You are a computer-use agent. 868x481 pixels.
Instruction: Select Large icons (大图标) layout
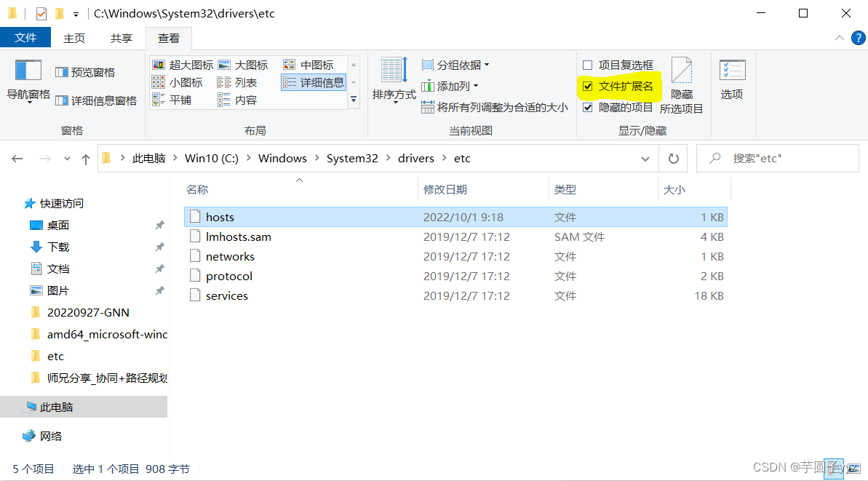[x=243, y=65]
